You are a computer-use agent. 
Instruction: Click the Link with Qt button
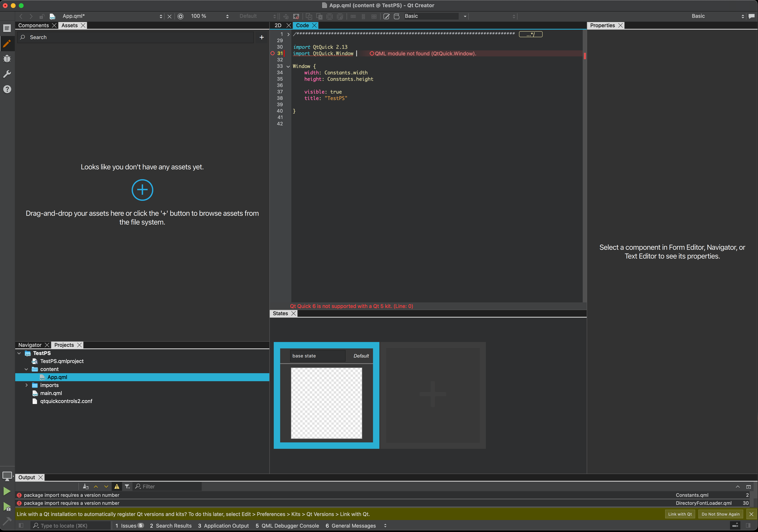coord(680,514)
